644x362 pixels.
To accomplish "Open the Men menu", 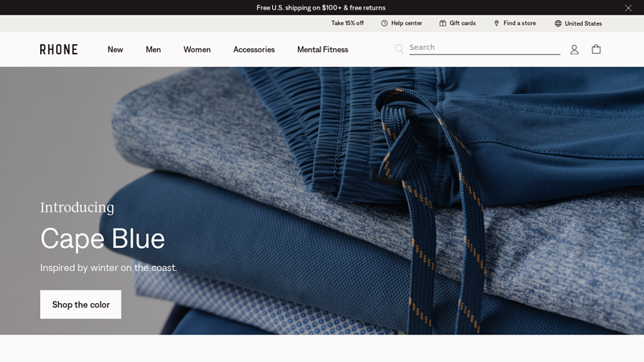I will (x=153, y=49).
